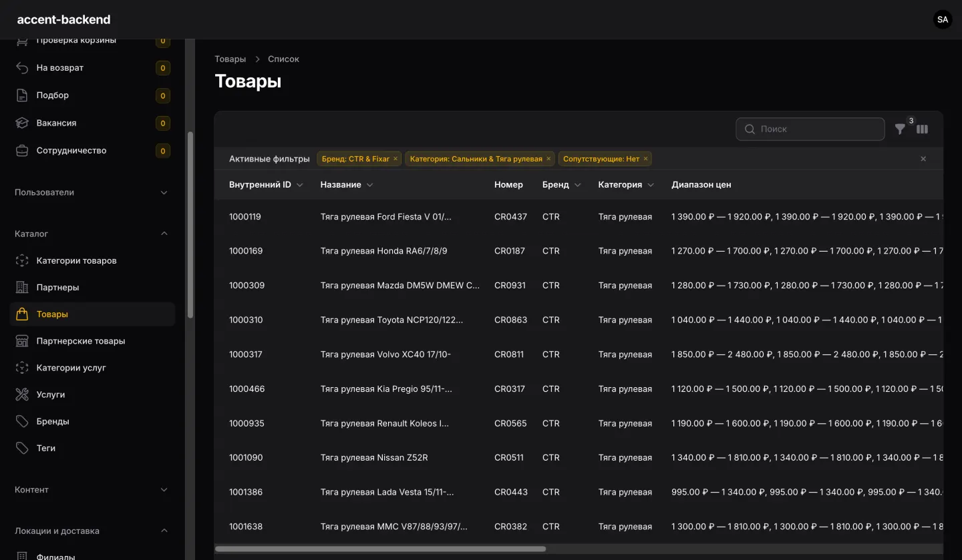Remove the Сопутствующие: Нет filter chip
The height and width of the screenshot is (560, 962).
[645, 159]
